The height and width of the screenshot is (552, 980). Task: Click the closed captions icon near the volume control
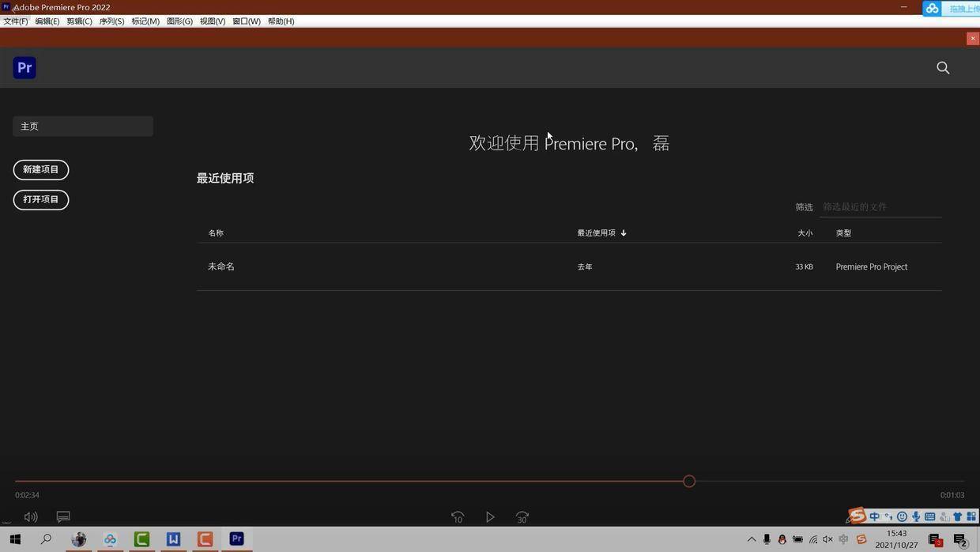[x=63, y=516]
